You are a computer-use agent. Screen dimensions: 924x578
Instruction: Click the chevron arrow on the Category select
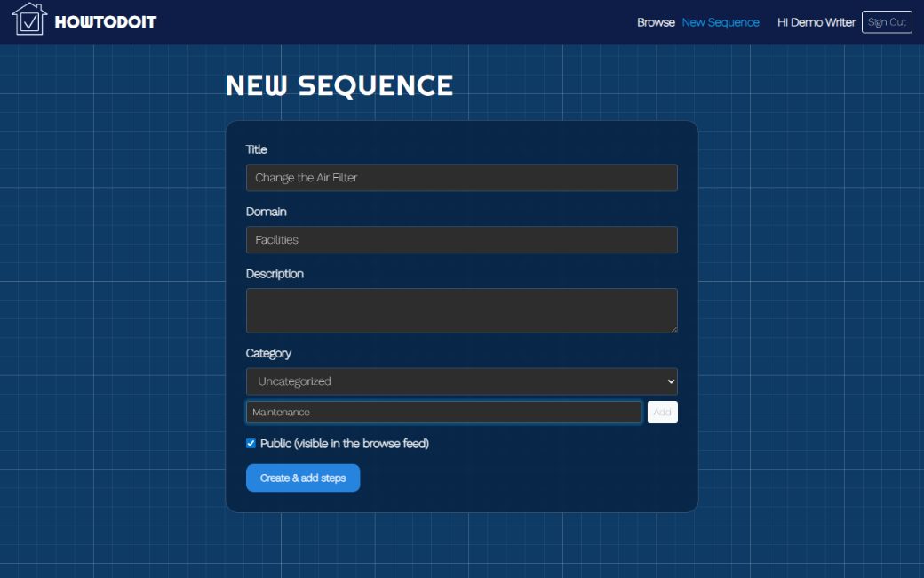coord(671,381)
